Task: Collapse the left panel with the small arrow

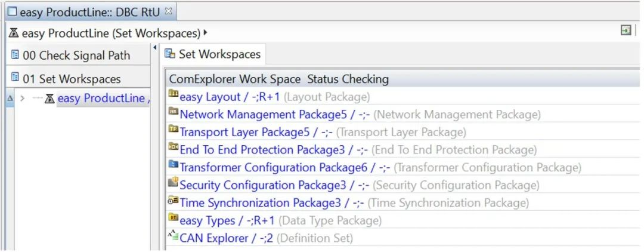Action: pyautogui.click(x=155, y=48)
